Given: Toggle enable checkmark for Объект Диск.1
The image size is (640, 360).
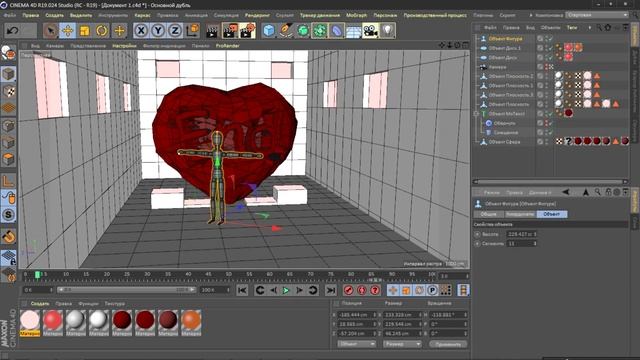Looking at the screenshot, I should tap(550, 48).
